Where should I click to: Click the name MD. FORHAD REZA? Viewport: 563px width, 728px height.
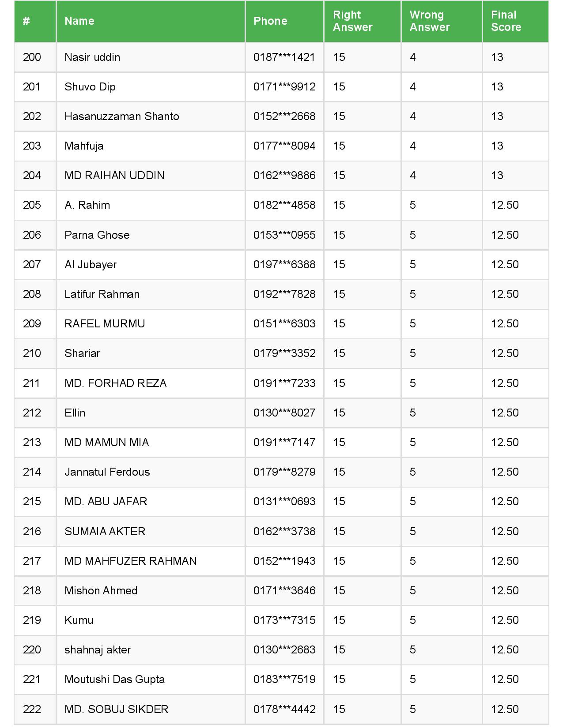click(116, 383)
